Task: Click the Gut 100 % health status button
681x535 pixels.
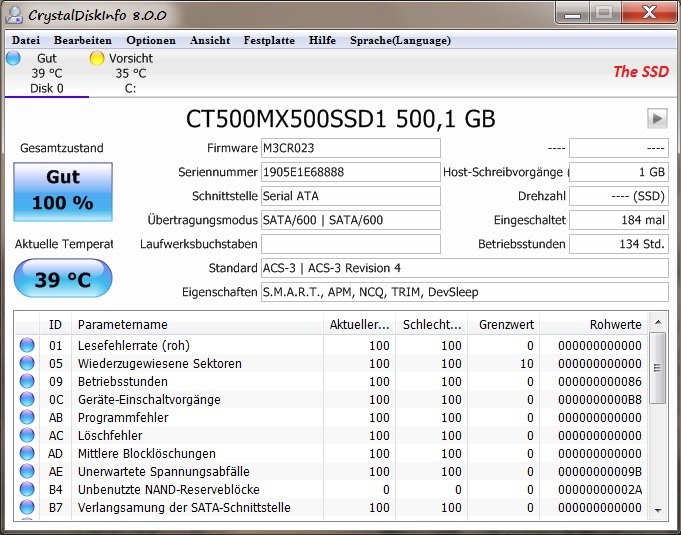Action: pyautogui.click(x=63, y=192)
